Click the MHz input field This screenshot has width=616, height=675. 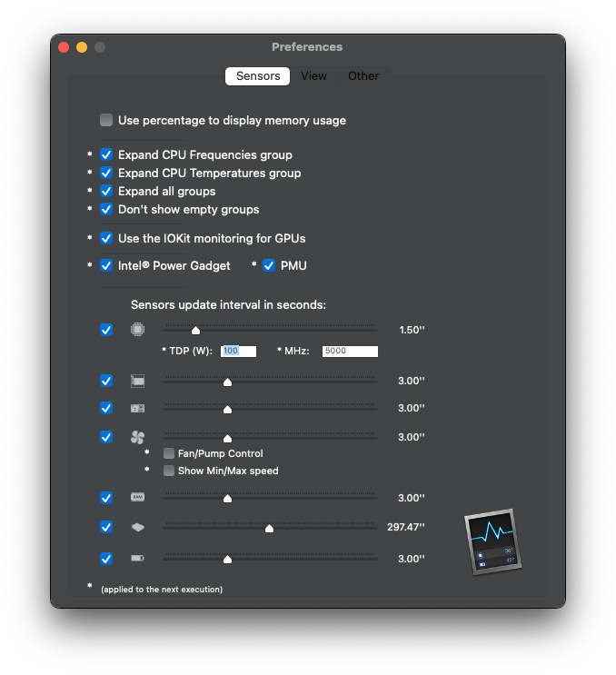tap(350, 352)
